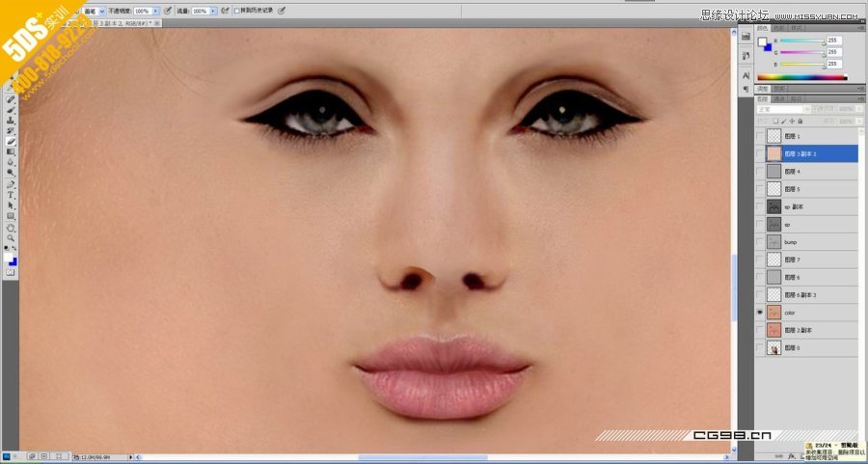Switch to the Channels tab
868x464 pixels.
pyautogui.click(x=779, y=98)
